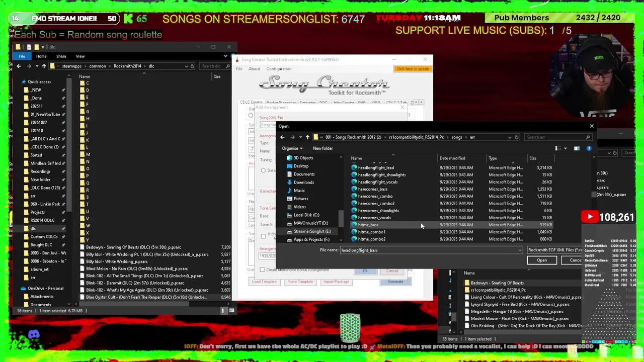The image size is (644, 362).
Task: Click the Import Package button
Action: pos(336,282)
